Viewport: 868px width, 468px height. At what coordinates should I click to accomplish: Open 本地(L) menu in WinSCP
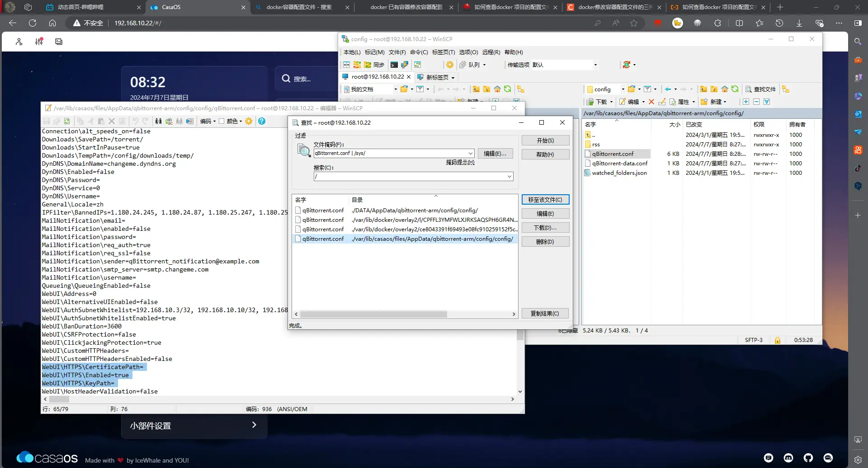tap(352, 52)
